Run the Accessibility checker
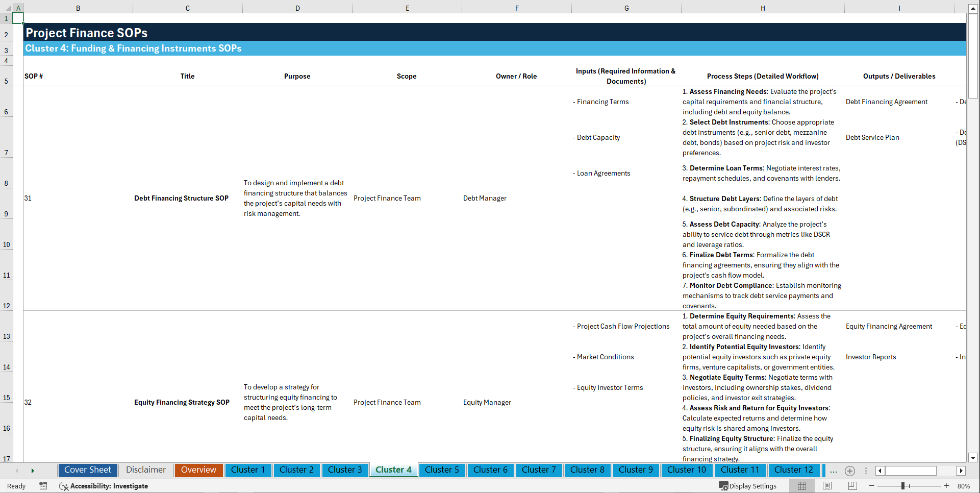 (104, 486)
